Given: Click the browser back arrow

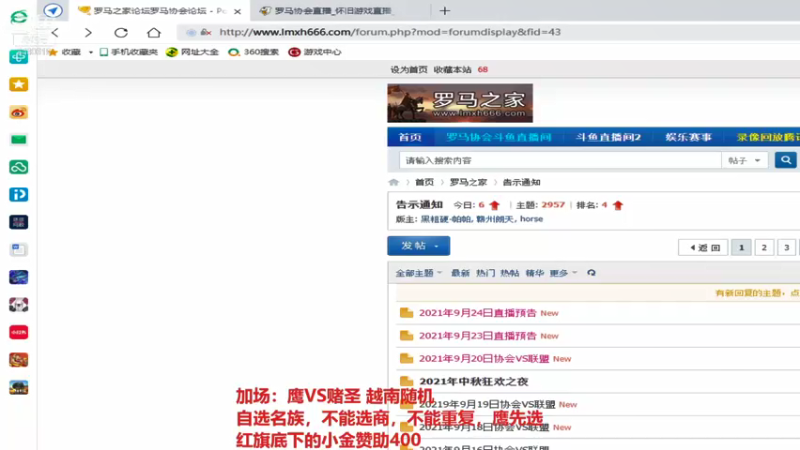Looking at the screenshot, I should (55, 33).
